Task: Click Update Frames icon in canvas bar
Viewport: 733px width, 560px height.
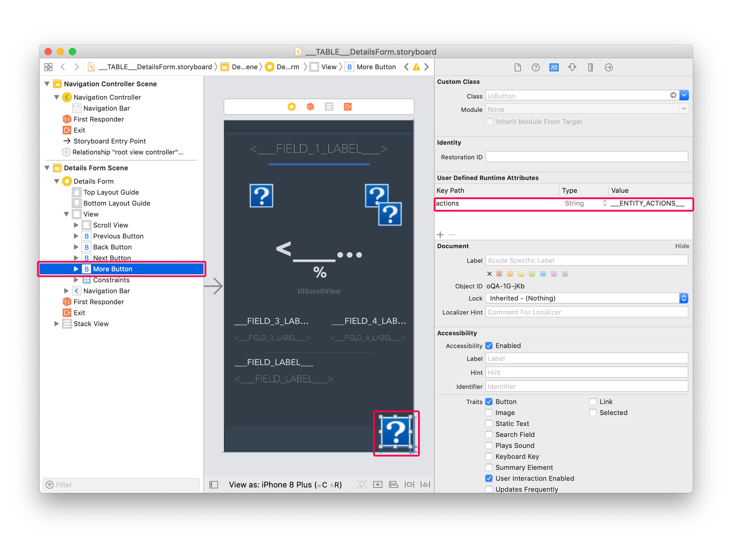Action: [362, 485]
